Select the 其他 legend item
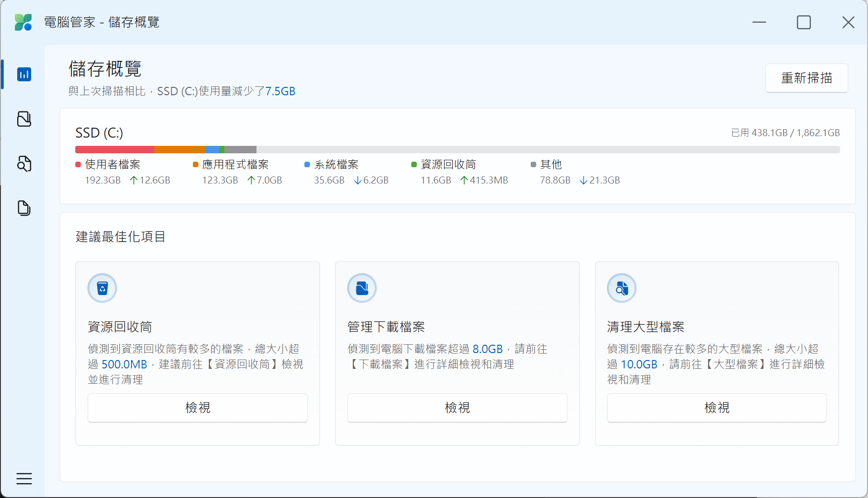This screenshot has width=868, height=498. 551,164
